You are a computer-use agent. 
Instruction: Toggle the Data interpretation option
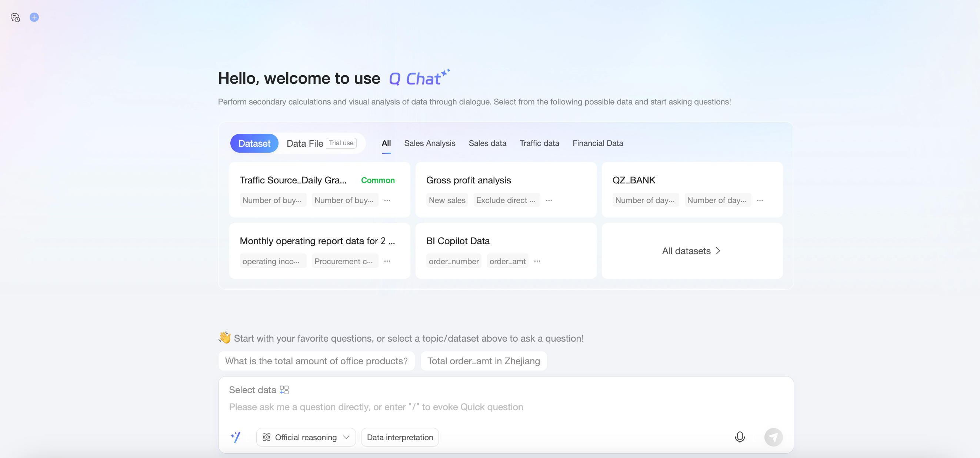[x=400, y=438]
